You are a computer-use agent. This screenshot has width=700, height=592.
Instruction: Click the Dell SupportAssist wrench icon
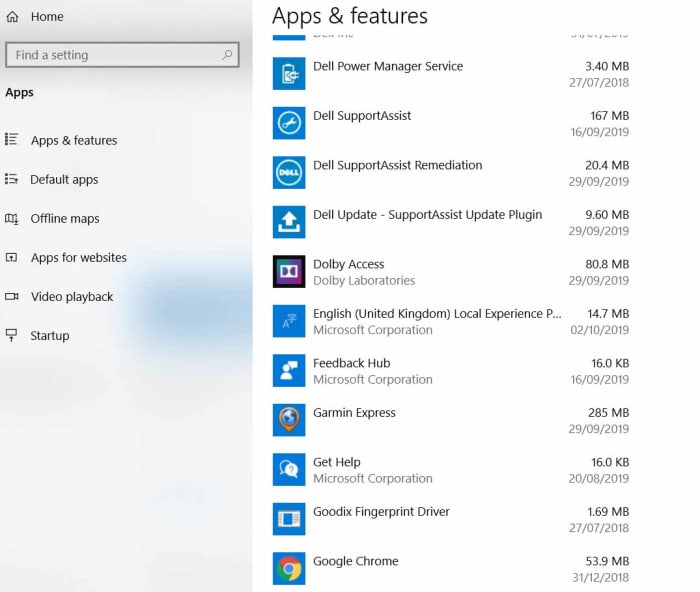coord(289,123)
